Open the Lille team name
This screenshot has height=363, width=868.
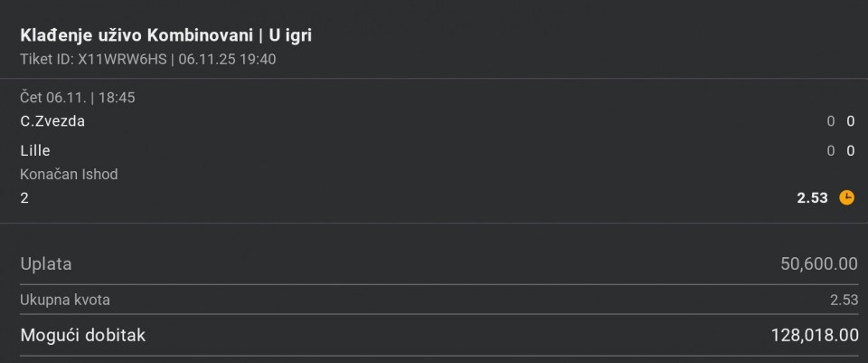(35, 150)
